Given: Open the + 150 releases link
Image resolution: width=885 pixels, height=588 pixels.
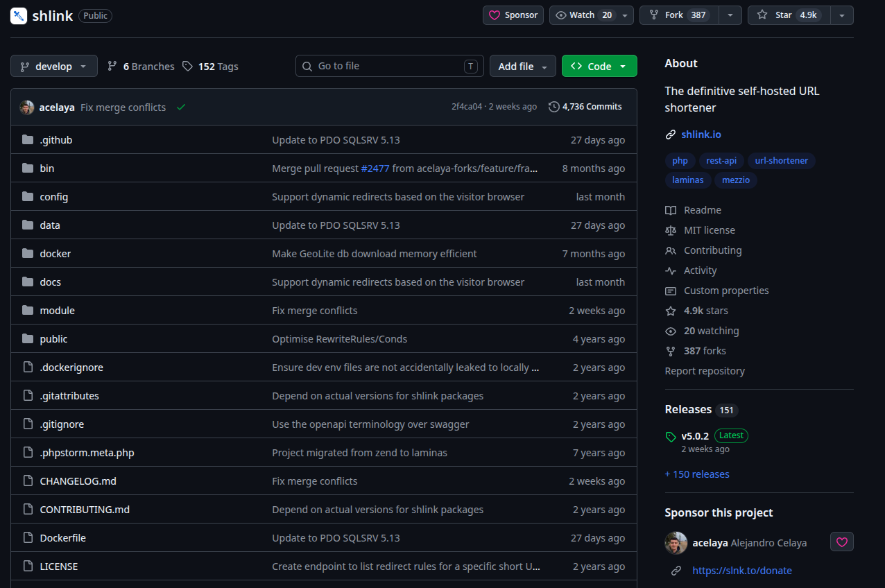Looking at the screenshot, I should point(697,474).
